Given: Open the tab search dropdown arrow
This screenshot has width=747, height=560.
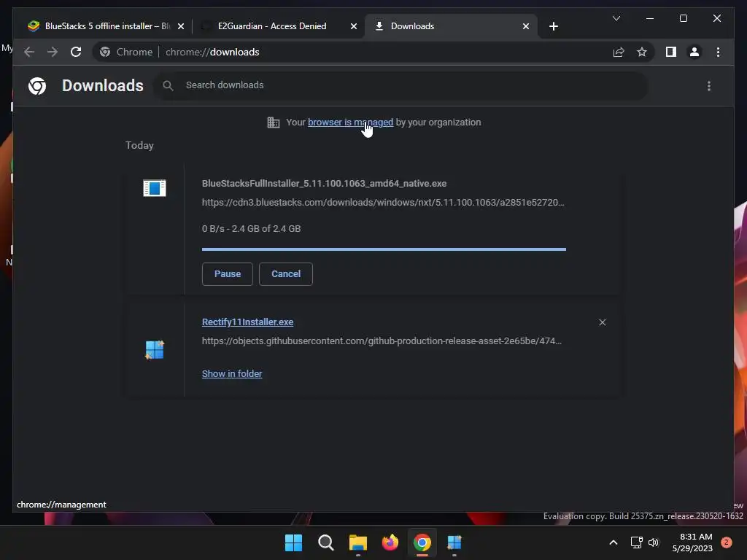Looking at the screenshot, I should coord(616,18).
